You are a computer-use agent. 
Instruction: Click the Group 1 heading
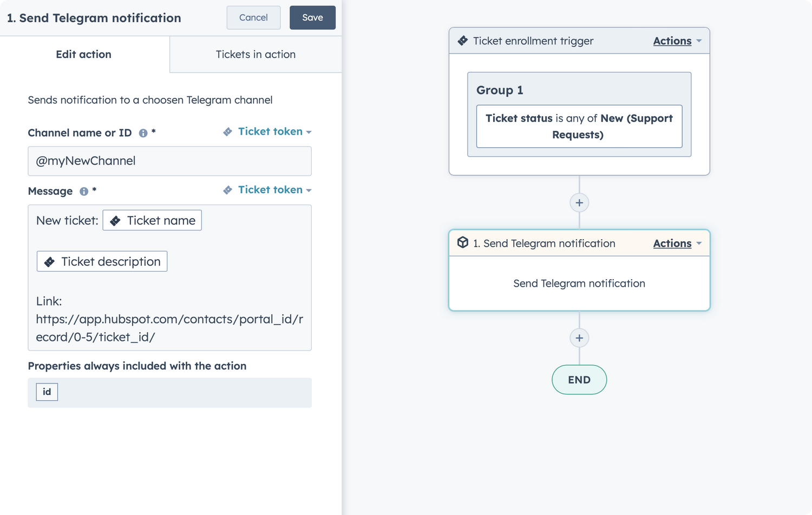click(500, 90)
